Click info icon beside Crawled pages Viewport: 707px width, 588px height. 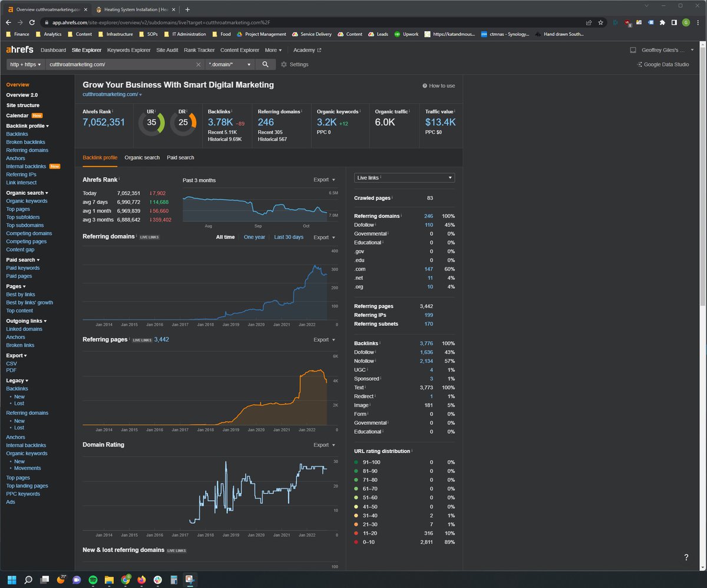(x=392, y=198)
